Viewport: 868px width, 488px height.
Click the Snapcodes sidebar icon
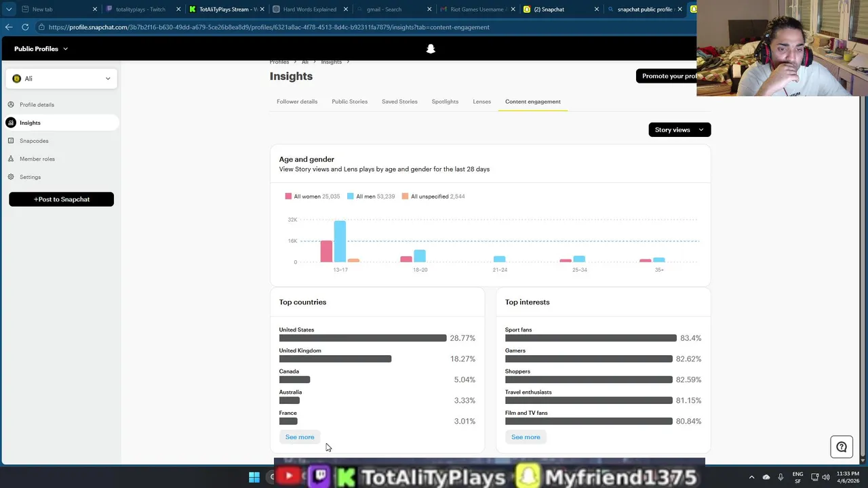click(x=11, y=141)
